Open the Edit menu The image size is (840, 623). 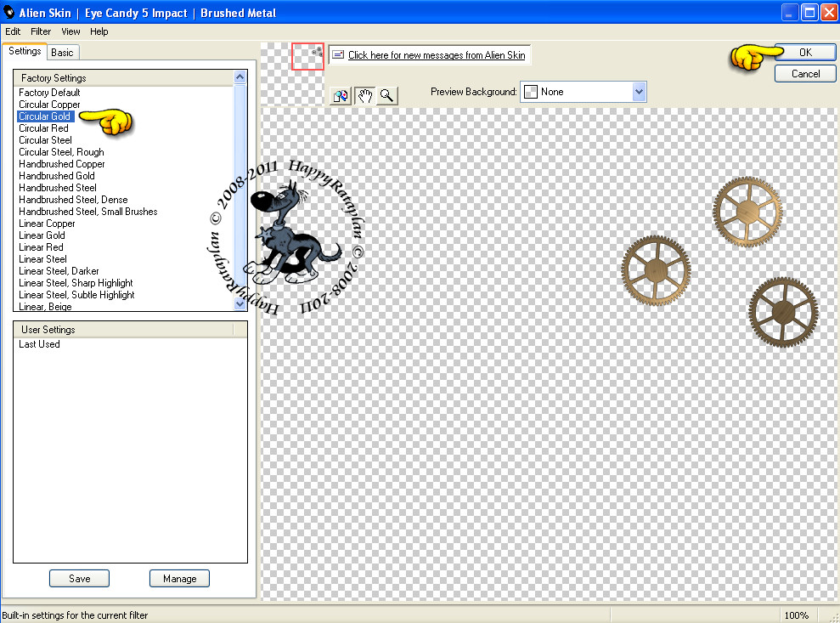13,31
